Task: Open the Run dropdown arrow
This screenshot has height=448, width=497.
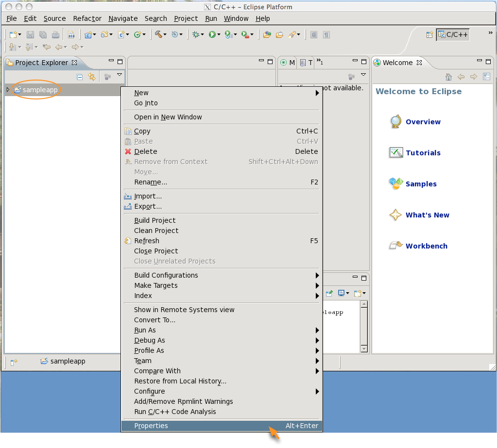Action: coord(219,34)
